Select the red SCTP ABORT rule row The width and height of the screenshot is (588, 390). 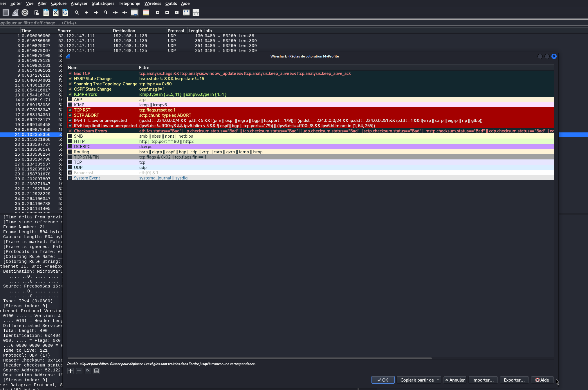[x=311, y=115]
